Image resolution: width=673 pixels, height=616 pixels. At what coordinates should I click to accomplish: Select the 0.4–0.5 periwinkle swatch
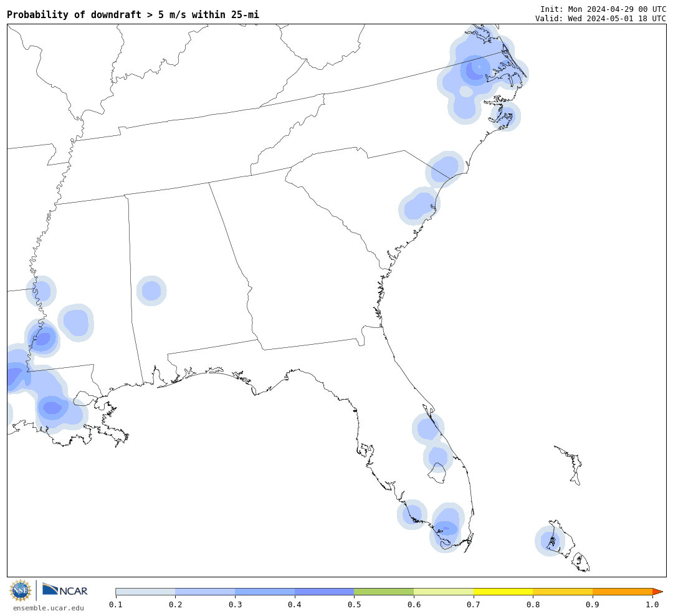pyautogui.click(x=325, y=592)
